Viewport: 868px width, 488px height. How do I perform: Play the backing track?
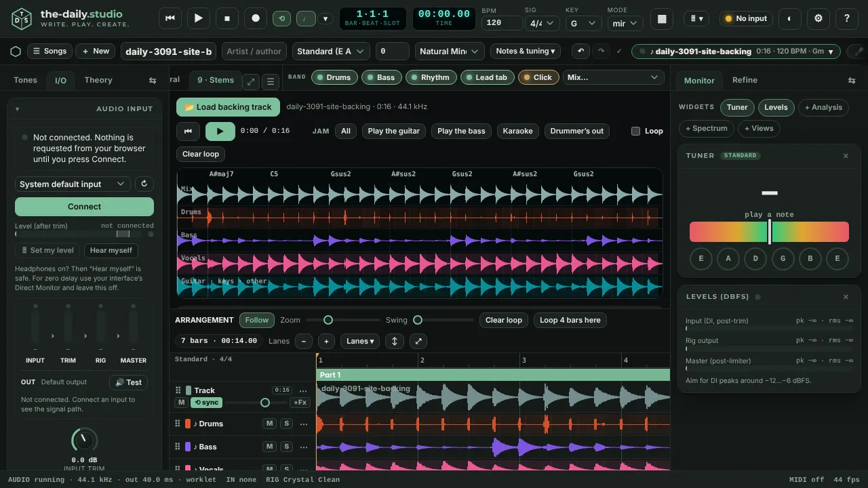[220, 131]
